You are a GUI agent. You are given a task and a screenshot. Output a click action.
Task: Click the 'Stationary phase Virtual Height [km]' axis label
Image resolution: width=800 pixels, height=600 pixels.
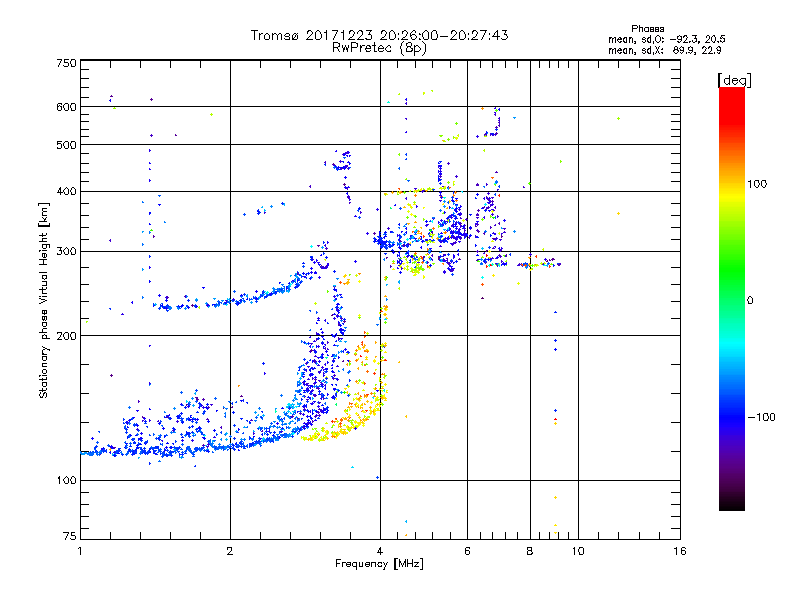point(43,300)
